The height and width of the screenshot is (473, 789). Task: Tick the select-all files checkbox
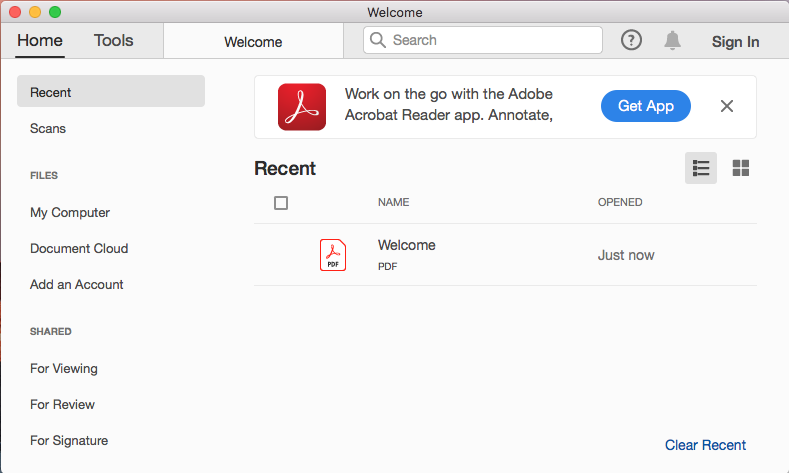(x=281, y=203)
